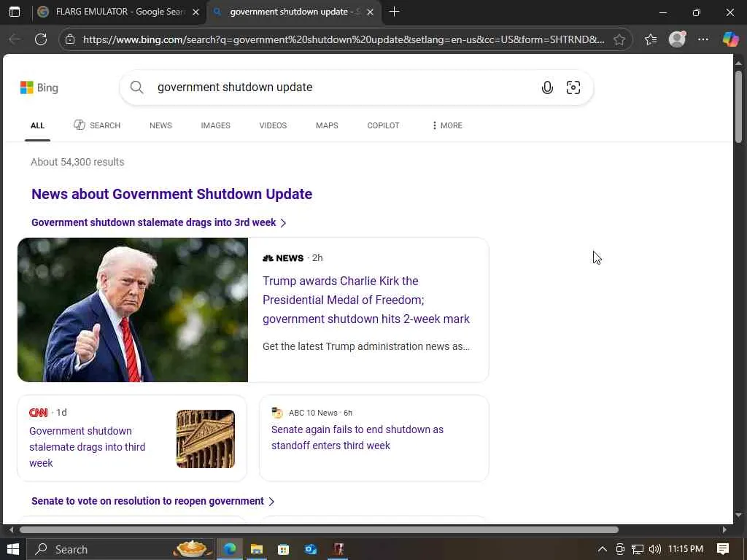Click the Bing logo
This screenshot has width=747, height=560.
pos(39,87)
